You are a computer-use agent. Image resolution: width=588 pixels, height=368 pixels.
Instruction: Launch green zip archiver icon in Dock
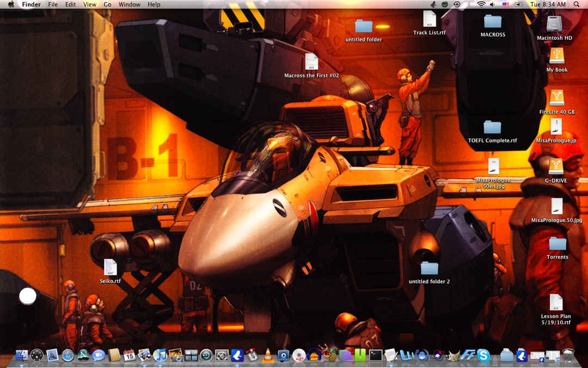[x=360, y=355]
